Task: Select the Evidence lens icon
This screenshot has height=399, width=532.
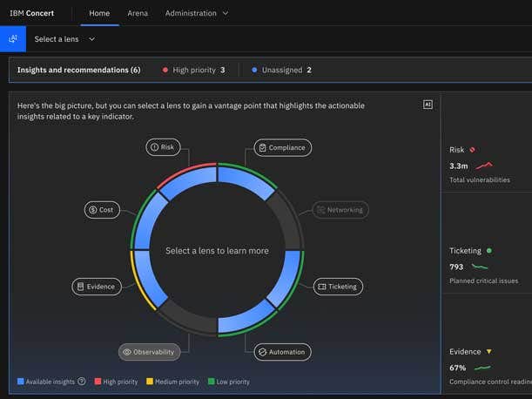Action: tap(81, 286)
